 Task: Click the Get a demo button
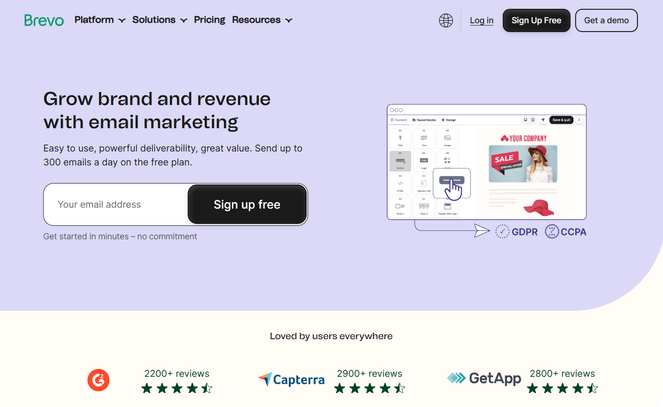[x=606, y=20]
